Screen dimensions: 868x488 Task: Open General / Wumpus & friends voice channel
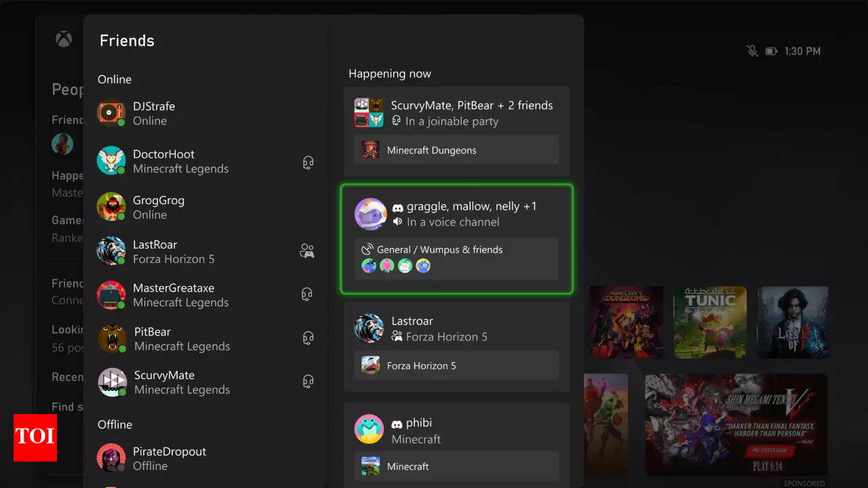click(456, 259)
